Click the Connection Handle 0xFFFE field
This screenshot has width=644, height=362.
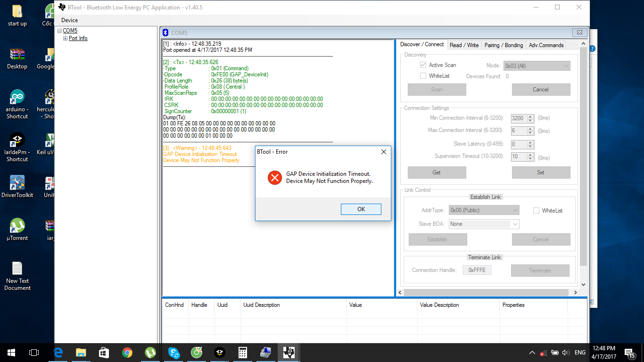coord(477,270)
